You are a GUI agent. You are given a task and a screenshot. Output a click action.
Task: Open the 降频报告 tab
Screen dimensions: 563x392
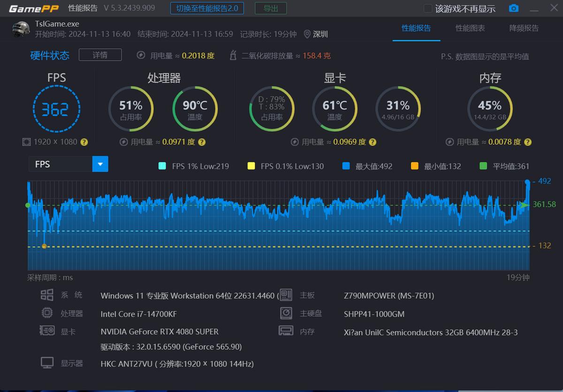[524, 28]
